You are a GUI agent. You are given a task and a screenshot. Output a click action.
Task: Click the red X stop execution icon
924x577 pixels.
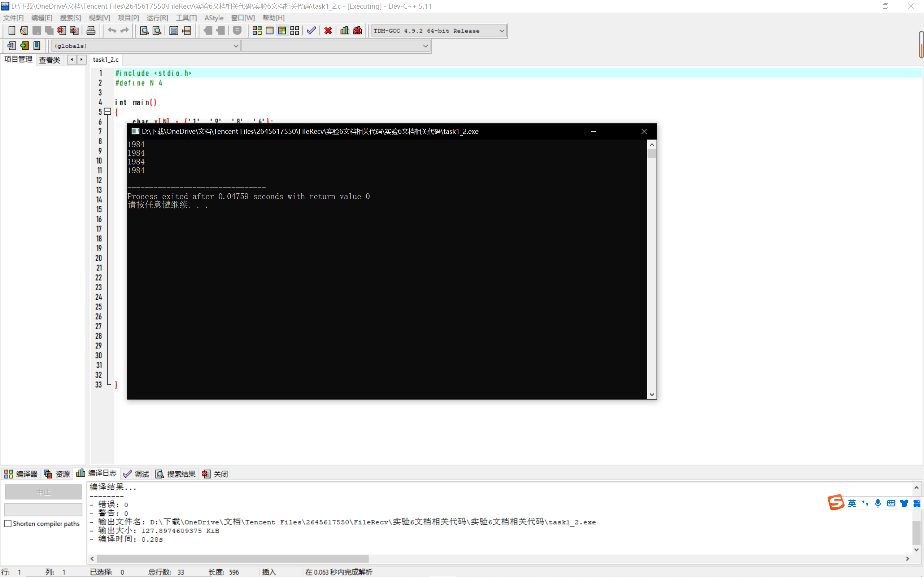click(x=328, y=31)
